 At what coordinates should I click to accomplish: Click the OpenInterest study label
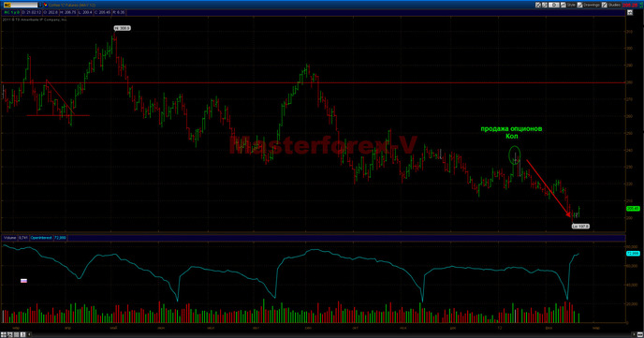[41, 238]
